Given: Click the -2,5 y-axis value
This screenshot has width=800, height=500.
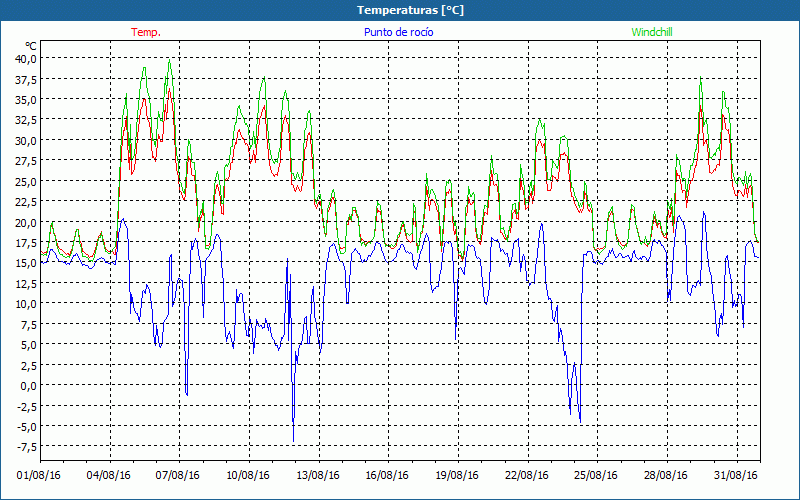Looking at the screenshot, I should (25, 406).
